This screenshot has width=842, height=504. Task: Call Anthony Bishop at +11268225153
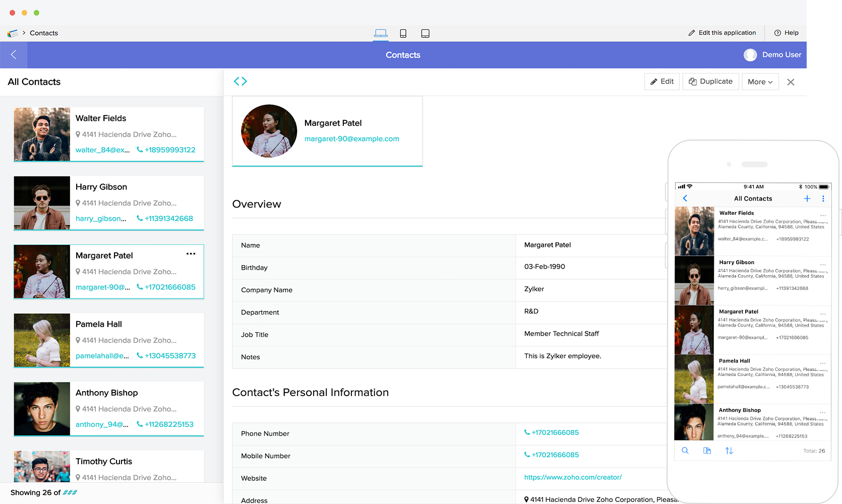tap(165, 424)
